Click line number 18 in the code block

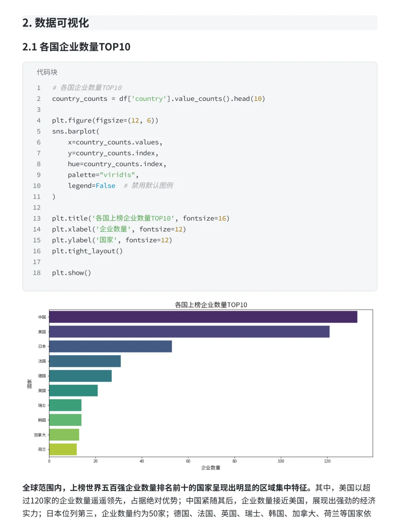tap(37, 273)
